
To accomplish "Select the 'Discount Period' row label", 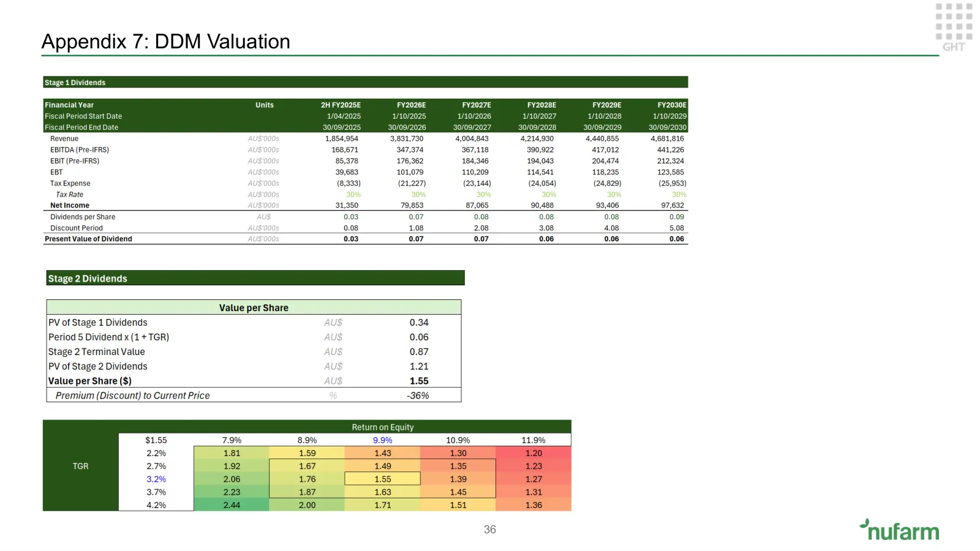I will click(x=77, y=228).
